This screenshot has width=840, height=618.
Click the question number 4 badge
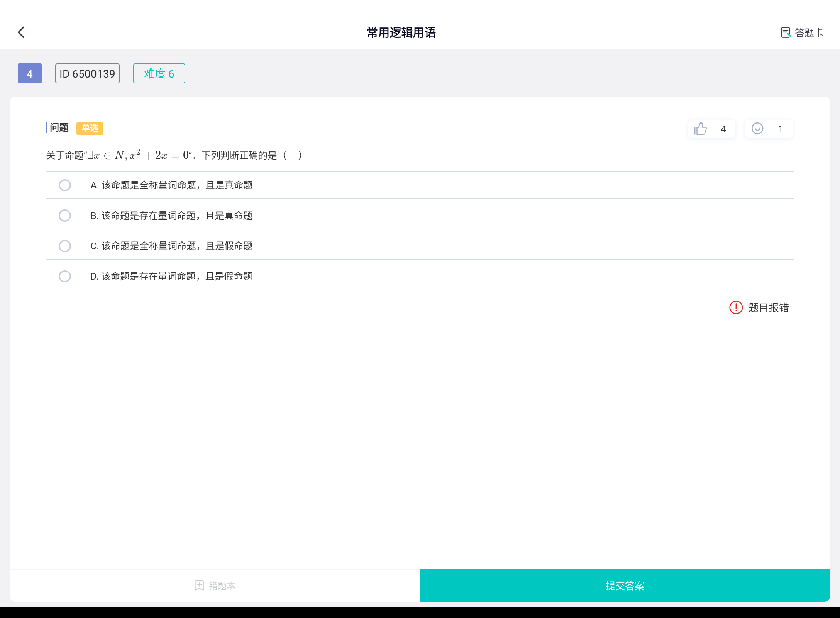click(x=30, y=73)
